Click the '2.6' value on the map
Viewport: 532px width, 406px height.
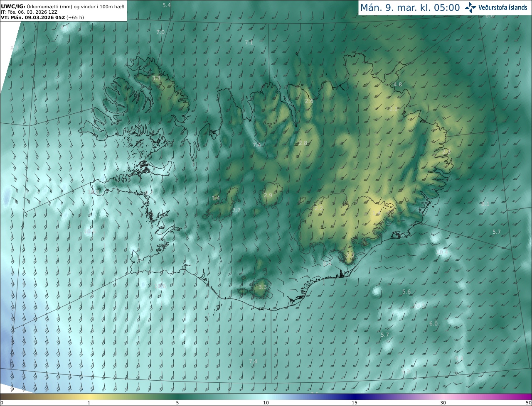click(x=309, y=101)
